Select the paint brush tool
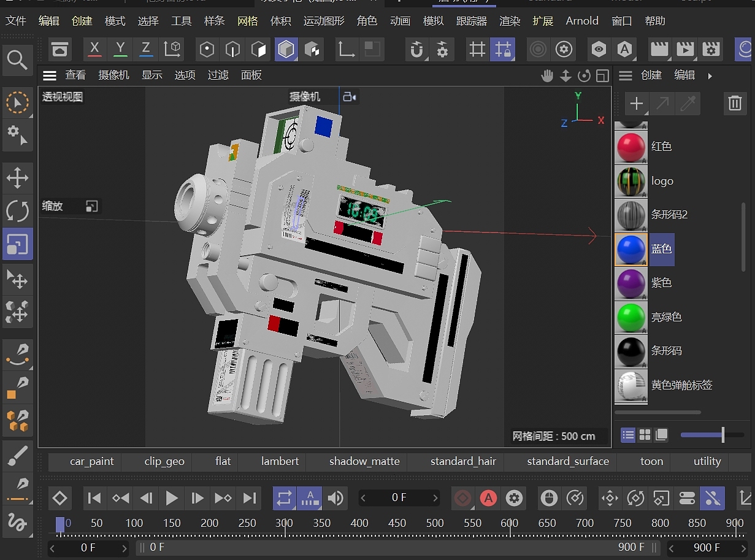Image resolution: width=755 pixels, height=560 pixels. [17, 456]
